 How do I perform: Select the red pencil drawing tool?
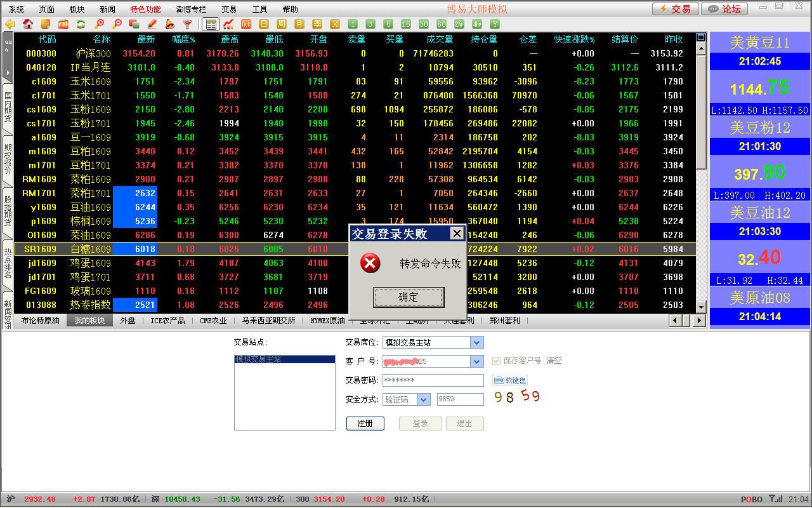point(152,24)
